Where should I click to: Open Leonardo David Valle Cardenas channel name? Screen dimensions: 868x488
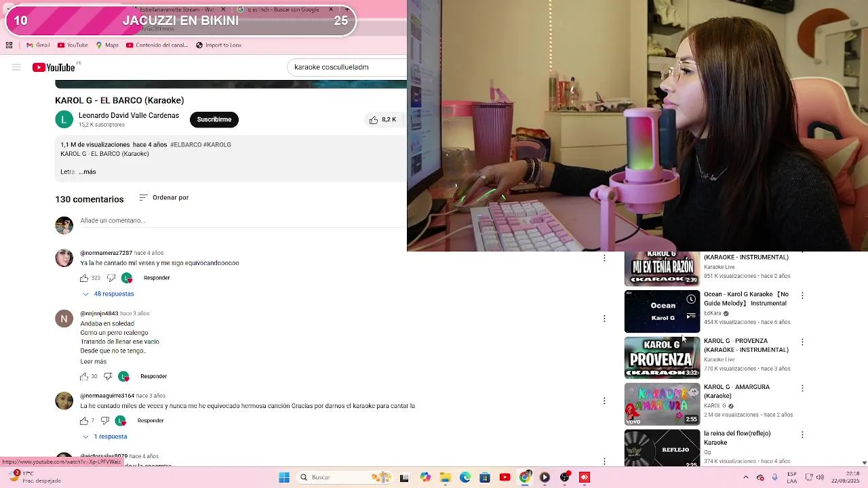129,116
